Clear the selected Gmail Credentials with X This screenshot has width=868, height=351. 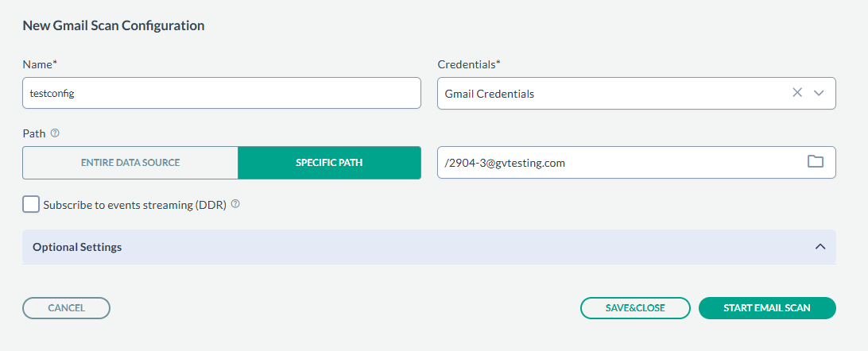click(797, 93)
